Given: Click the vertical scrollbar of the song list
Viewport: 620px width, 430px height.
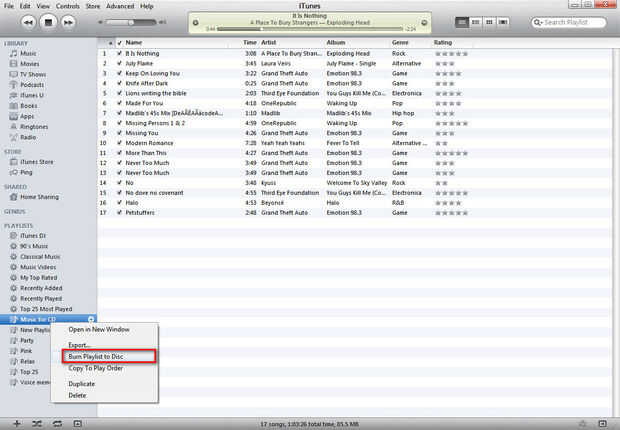Looking at the screenshot, I should 616,233.
